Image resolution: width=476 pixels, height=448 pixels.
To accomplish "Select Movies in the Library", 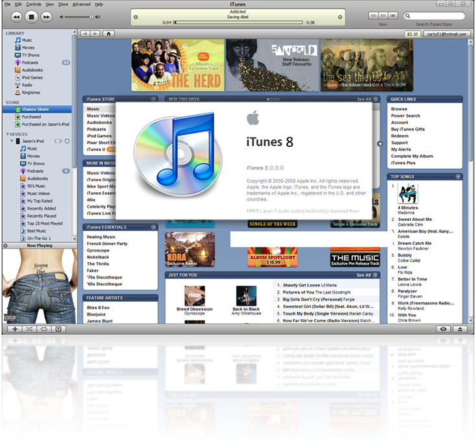I will tap(28, 47).
